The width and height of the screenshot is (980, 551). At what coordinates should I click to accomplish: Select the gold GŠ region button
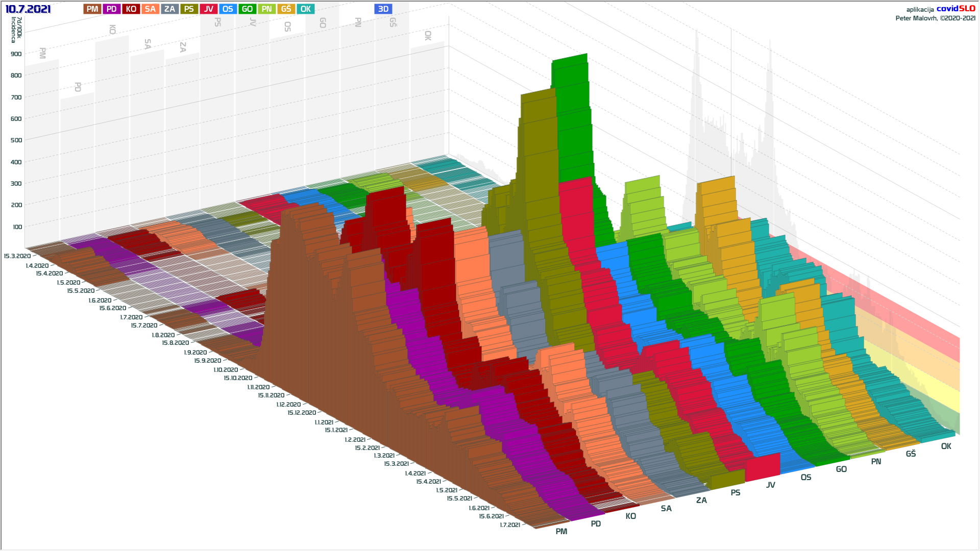286,9
